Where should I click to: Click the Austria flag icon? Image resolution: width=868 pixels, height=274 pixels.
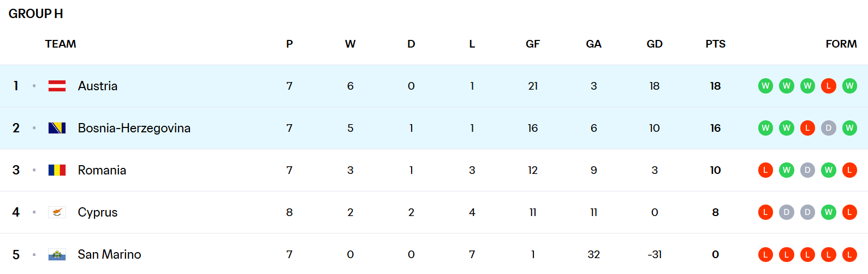pos(57,86)
